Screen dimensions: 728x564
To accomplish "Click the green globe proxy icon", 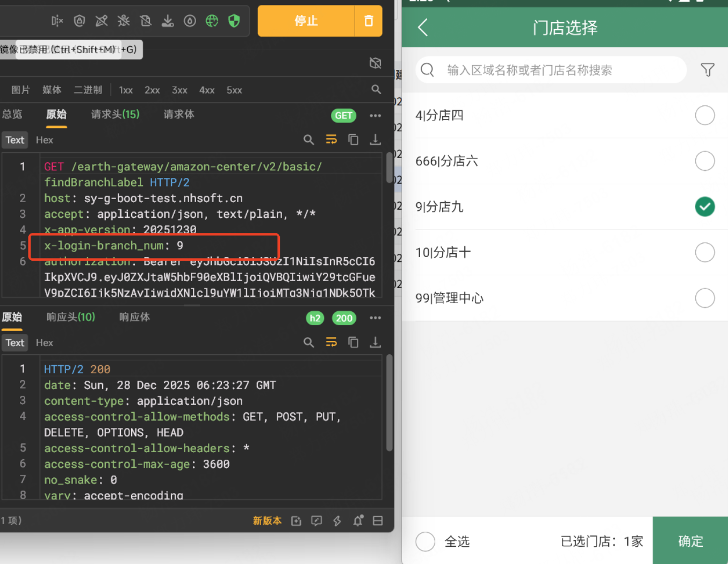I will tap(212, 21).
